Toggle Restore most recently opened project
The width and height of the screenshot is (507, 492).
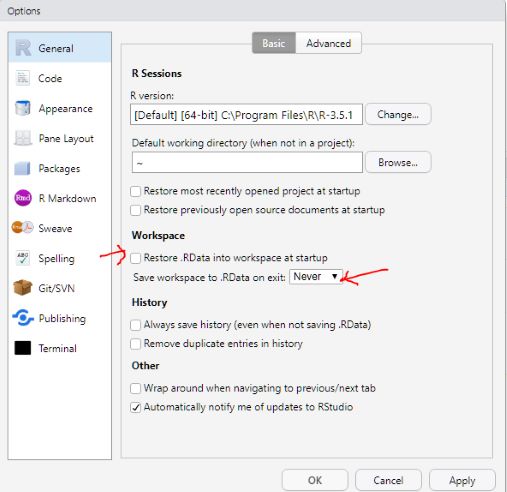point(136,191)
